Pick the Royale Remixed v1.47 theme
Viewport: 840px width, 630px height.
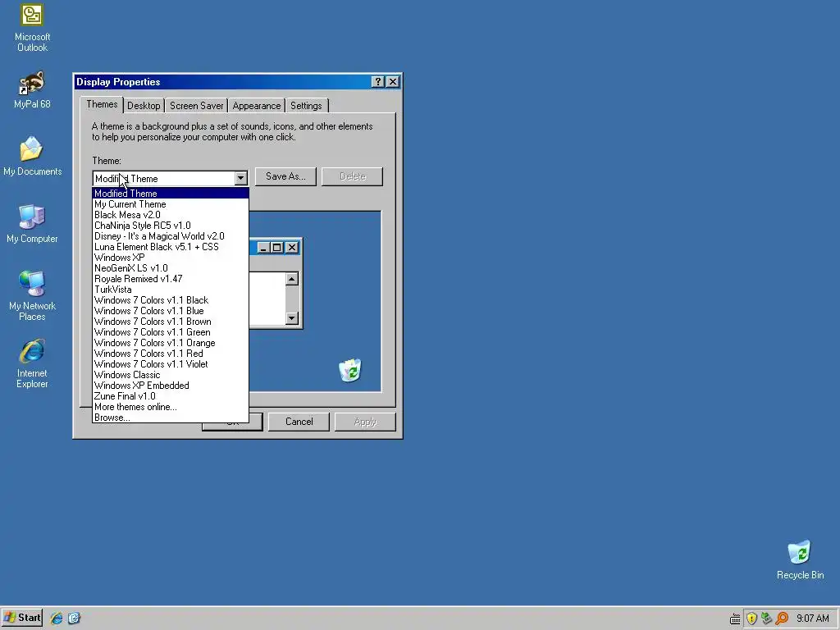click(171, 279)
